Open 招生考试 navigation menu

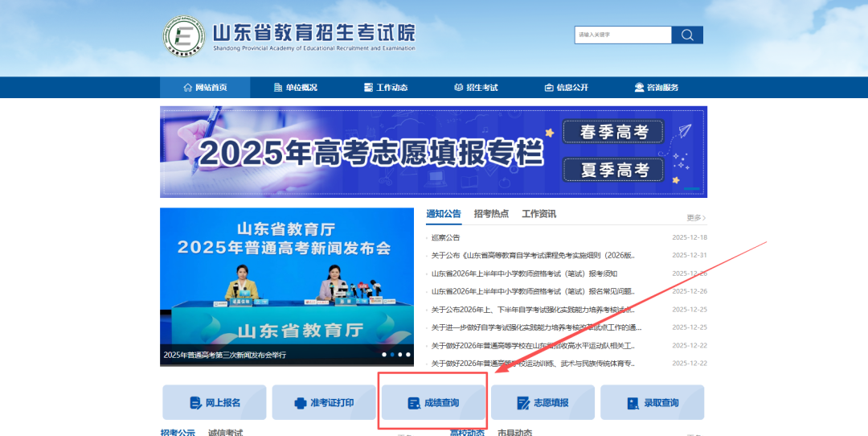[476, 88]
